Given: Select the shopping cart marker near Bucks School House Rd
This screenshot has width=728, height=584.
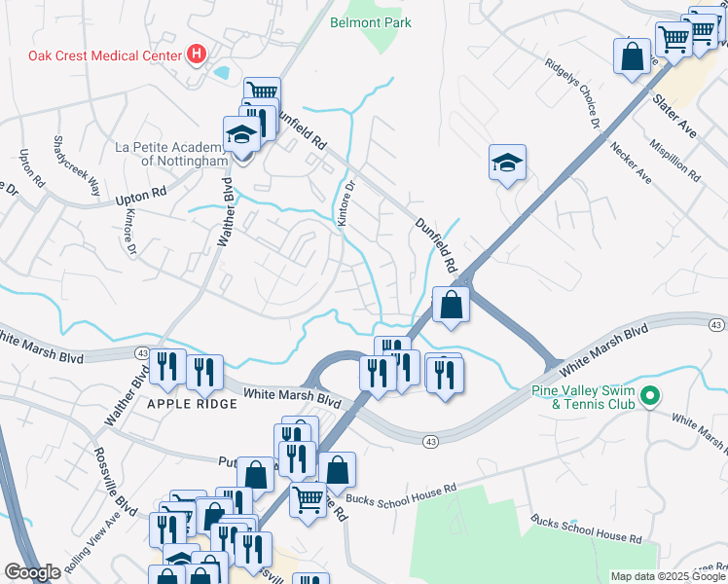Looking at the screenshot, I should pos(308,500).
